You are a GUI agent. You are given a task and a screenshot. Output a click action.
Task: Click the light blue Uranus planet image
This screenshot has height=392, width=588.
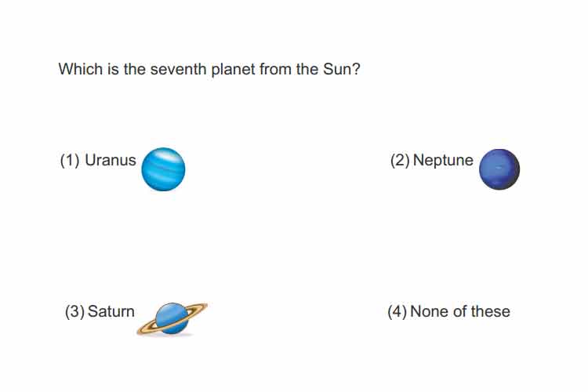point(163,169)
